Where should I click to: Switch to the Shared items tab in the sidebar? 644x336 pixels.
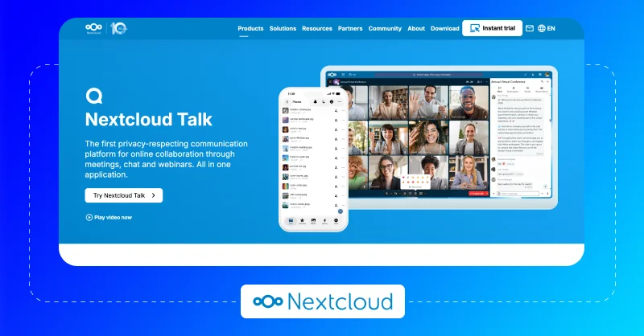click(542, 89)
